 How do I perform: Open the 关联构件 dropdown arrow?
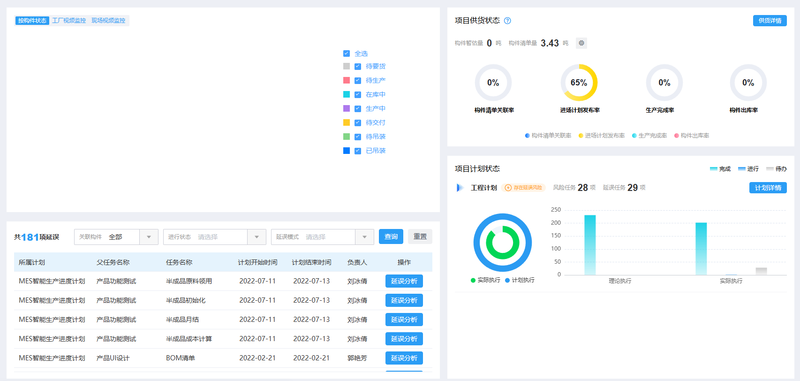[149, 237]
